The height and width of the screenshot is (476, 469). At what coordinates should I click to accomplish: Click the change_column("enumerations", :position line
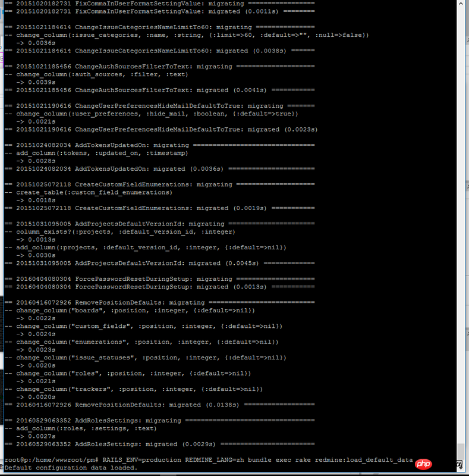pos(141,342)
